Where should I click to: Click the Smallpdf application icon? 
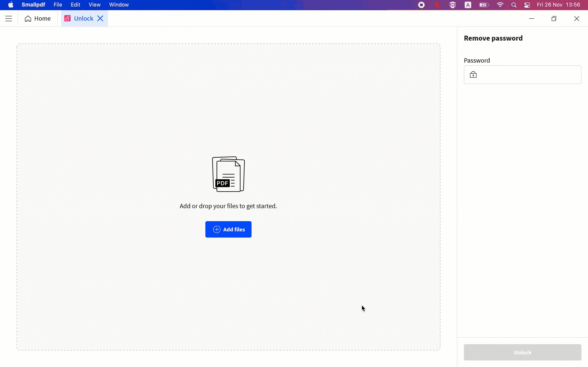(33, 5)
